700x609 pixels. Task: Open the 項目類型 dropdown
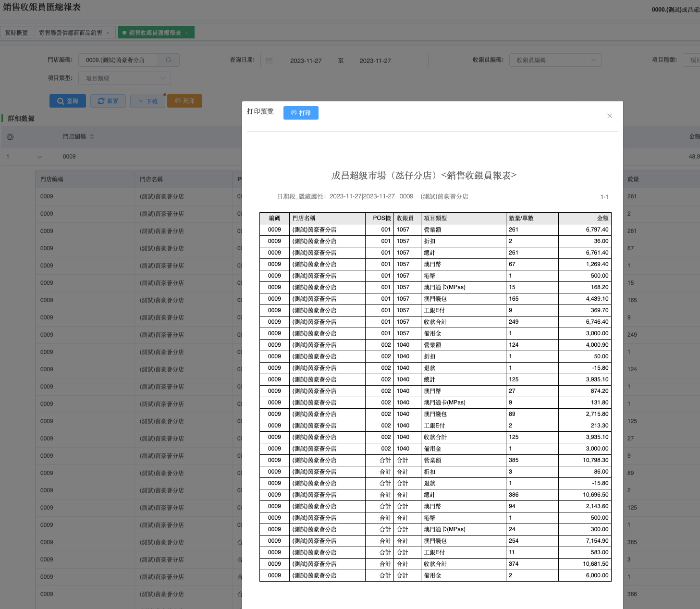pos(124,78)
